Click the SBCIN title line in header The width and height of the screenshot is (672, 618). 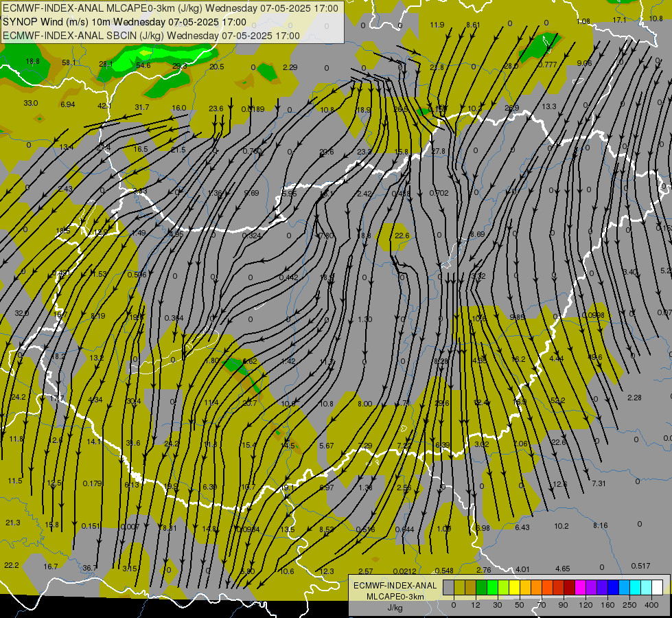pos(151,36)
